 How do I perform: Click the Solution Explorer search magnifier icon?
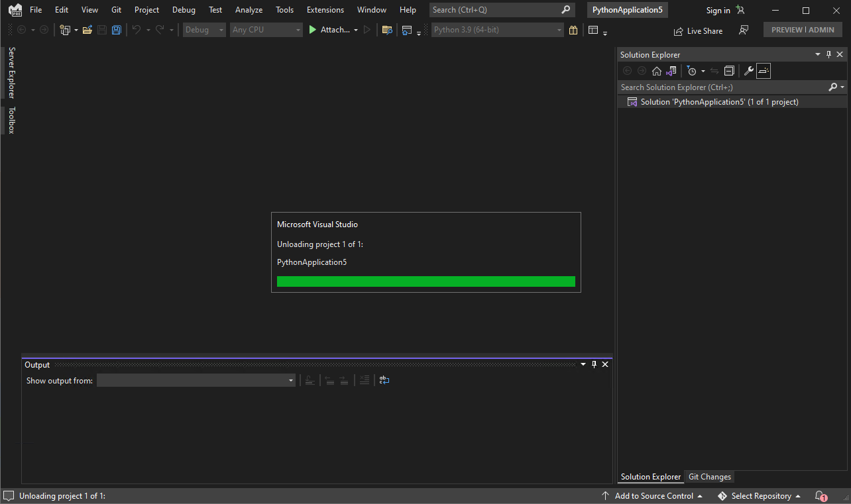[x=833, y=87]
